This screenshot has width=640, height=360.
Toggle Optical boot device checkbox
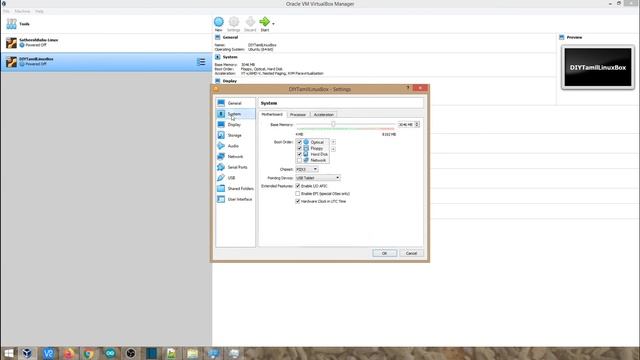click(x=299, y=142)
